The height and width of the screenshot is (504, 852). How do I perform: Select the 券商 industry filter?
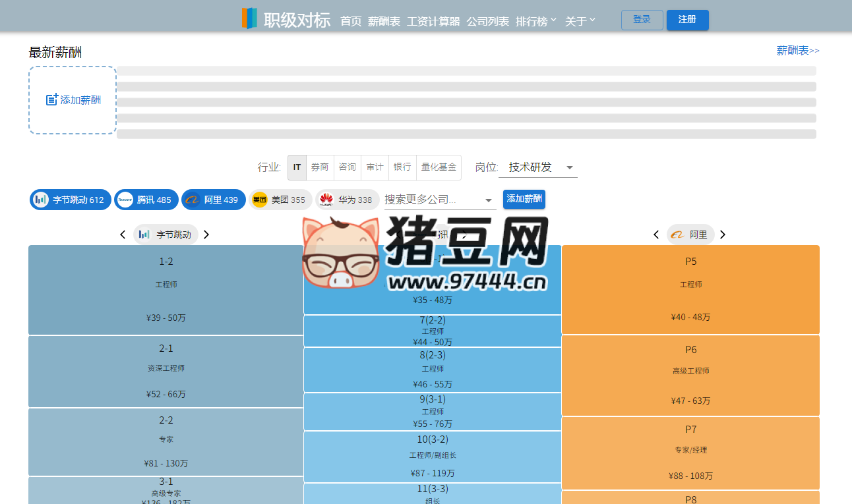320,167
